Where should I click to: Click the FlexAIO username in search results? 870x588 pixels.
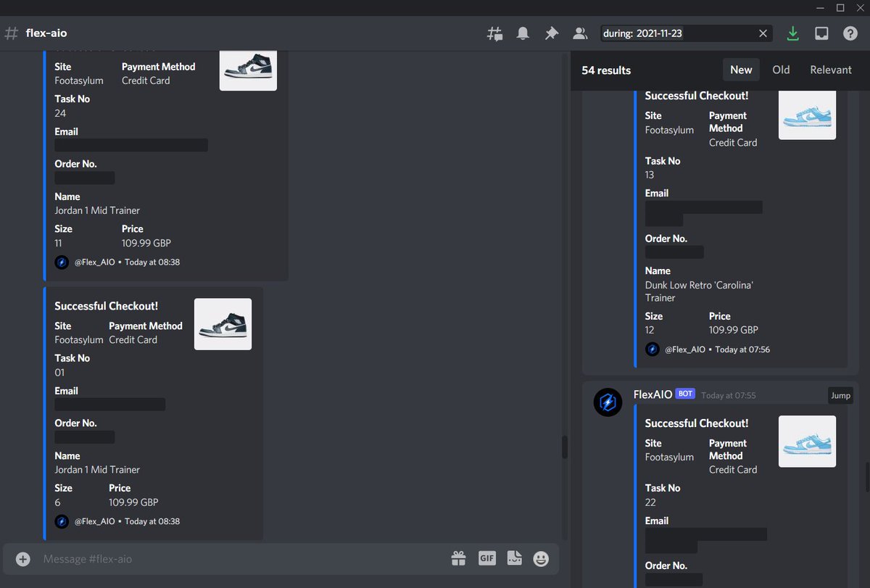point(653,394)
